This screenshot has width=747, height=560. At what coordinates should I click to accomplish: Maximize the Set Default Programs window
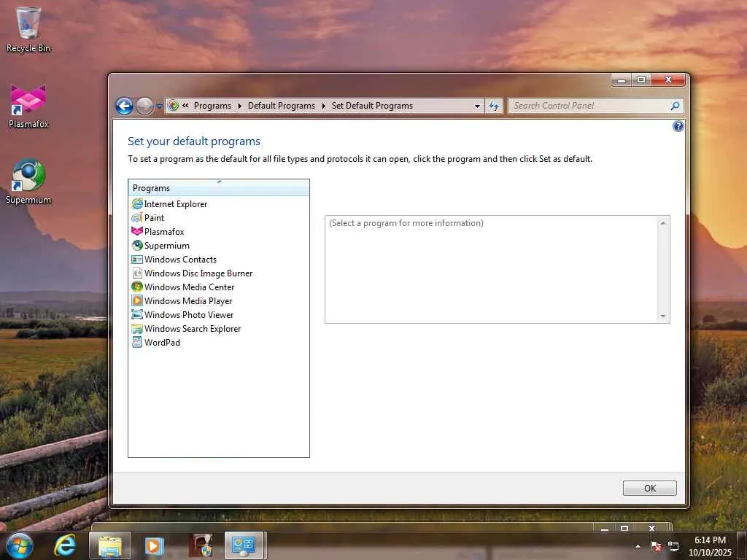point(641,80)
